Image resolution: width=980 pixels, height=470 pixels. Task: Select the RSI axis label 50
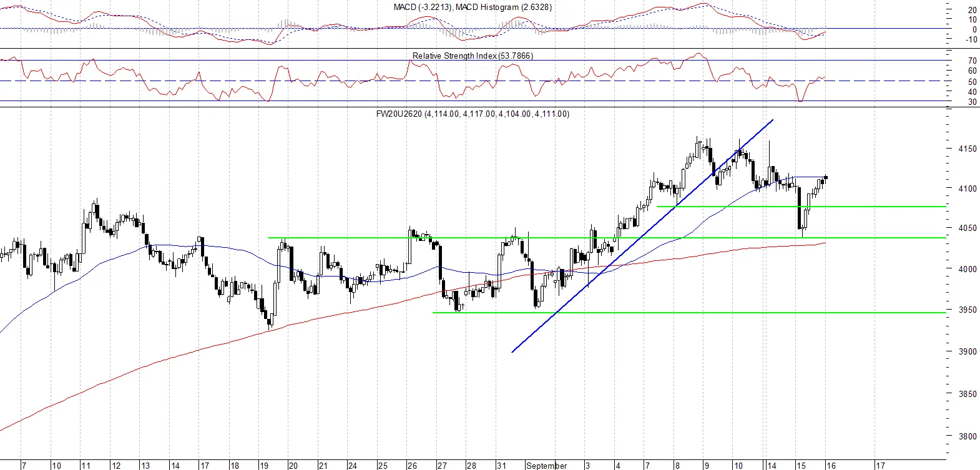[x=973, y=82]
